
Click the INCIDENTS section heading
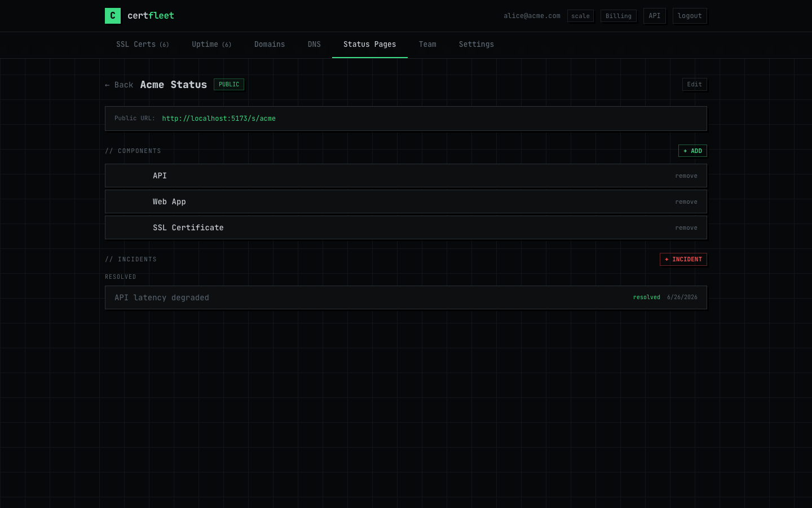pos(131,259)
